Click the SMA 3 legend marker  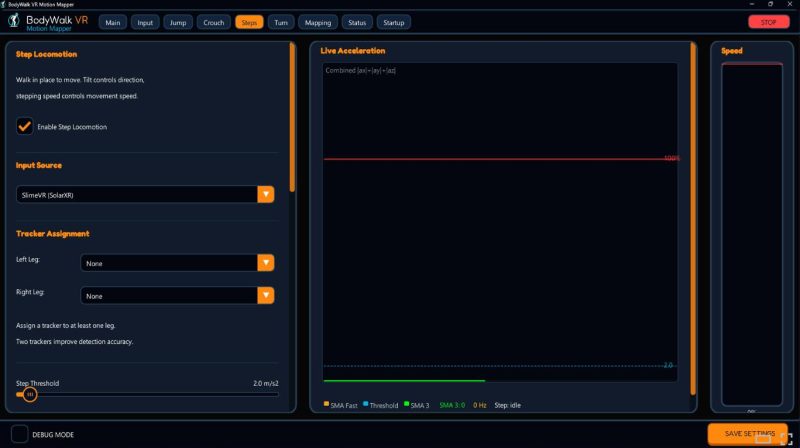tap(406, 404)
